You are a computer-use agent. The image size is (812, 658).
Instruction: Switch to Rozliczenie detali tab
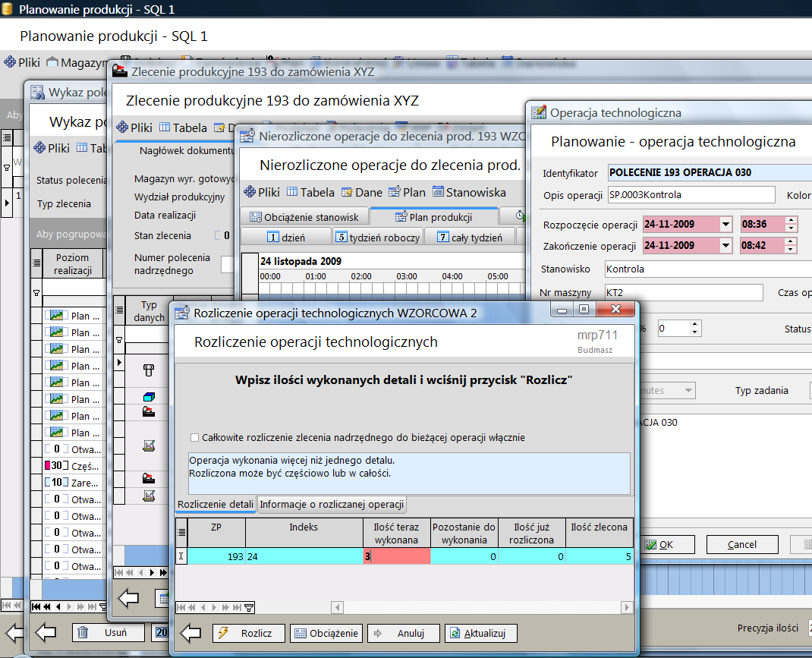(x=216, y=504)
